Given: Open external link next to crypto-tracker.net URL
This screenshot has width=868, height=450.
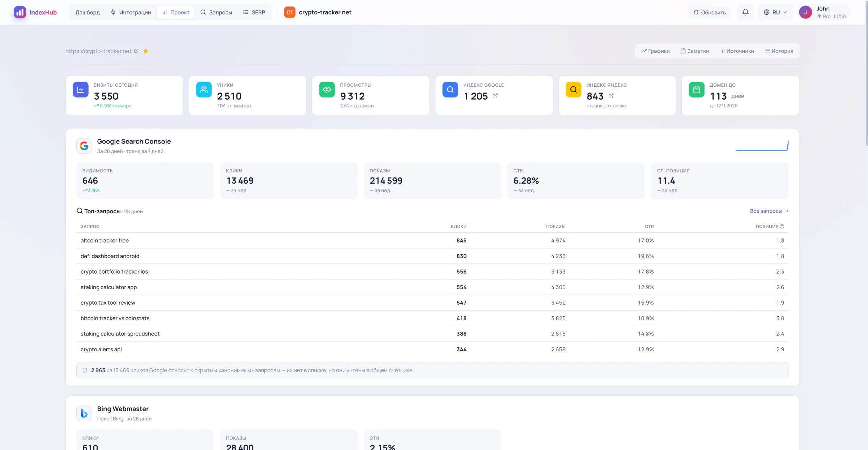Looking at the screenshot, I should (136, 51).
